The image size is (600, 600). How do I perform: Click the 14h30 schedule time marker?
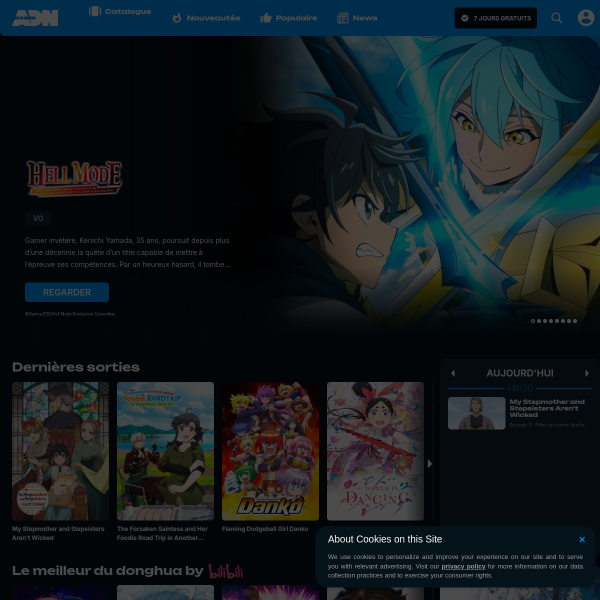520,388
